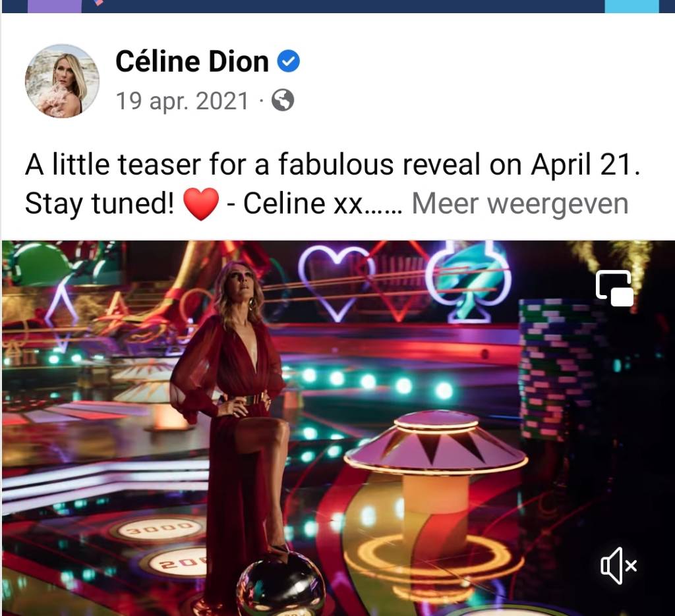675x616 pixels.
Task: Click the caption text about April 21
Action: click(x=333, y=164)
